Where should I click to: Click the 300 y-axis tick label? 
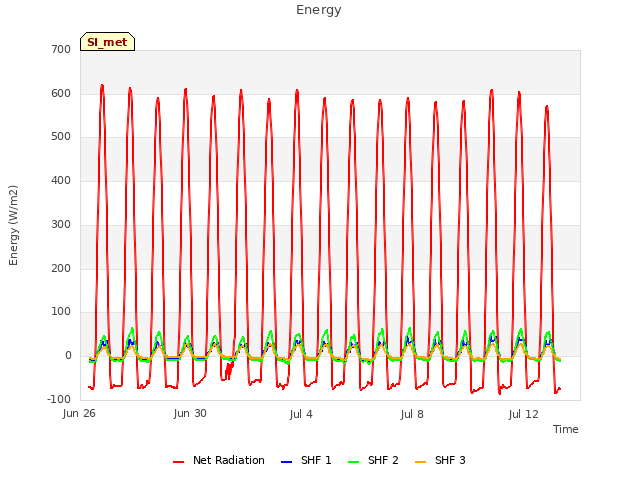click(x=61, y=224)
